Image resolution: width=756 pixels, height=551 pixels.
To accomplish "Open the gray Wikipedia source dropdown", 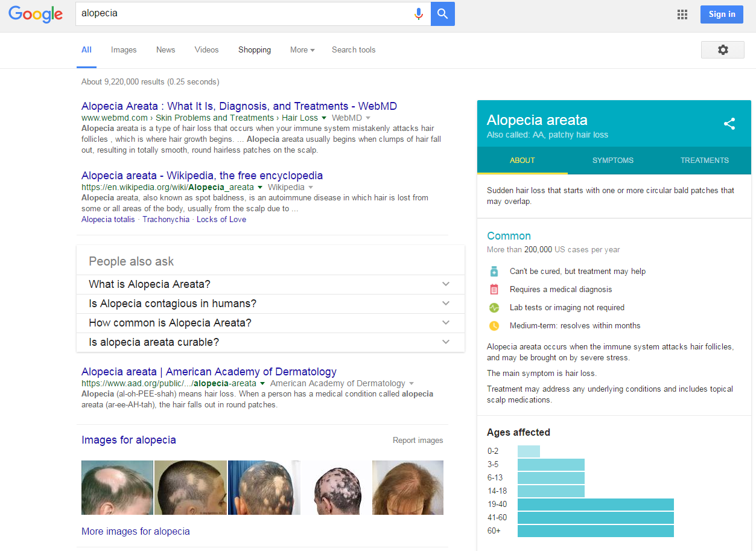I will (x=311, y=187).
